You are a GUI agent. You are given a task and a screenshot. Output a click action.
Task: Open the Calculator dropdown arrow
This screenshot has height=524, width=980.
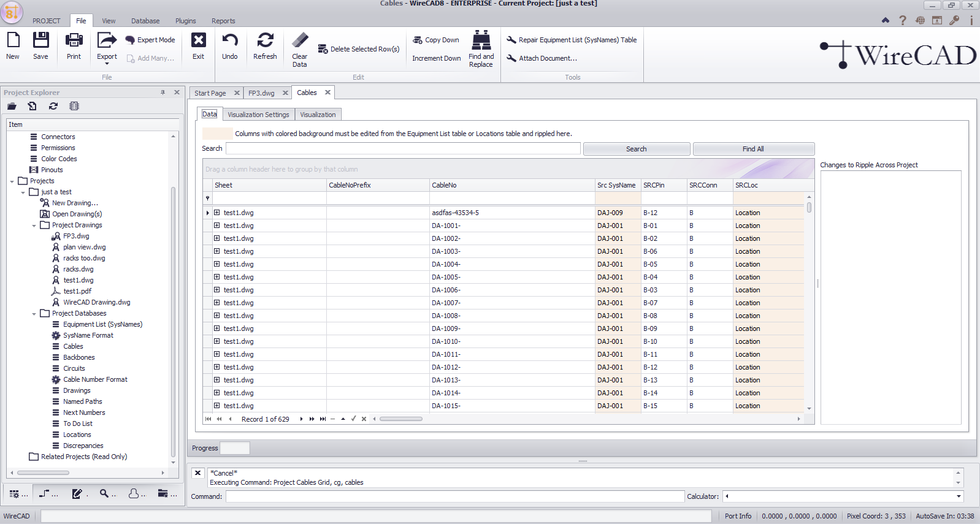[958, 496]
